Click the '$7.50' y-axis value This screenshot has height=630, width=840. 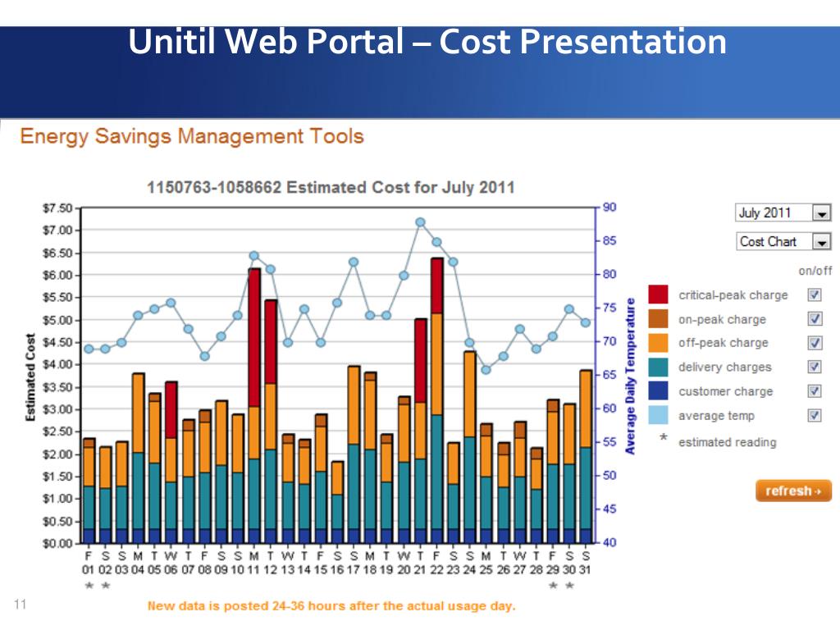[57, 208]
